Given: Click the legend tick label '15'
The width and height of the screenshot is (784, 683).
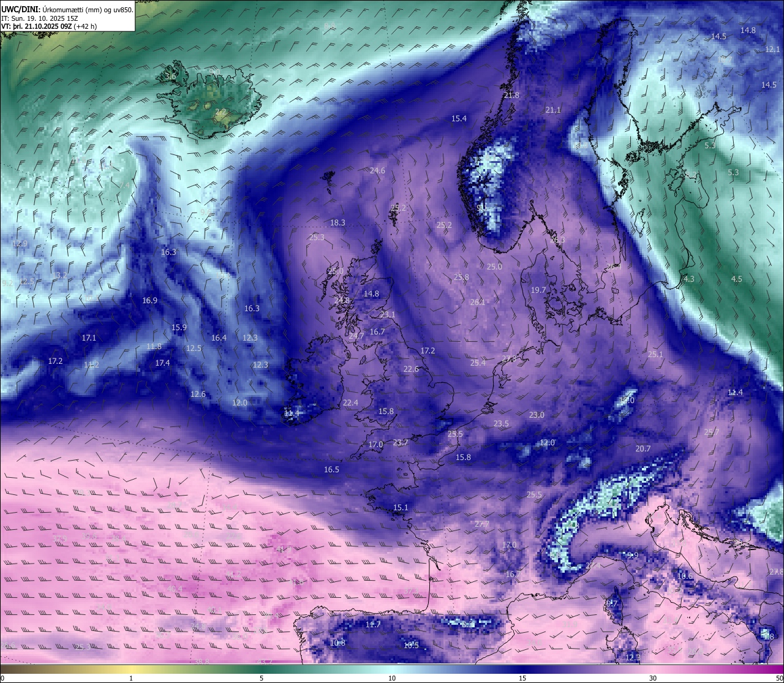Looking at the screenshot, I should [x=522, y=678].
